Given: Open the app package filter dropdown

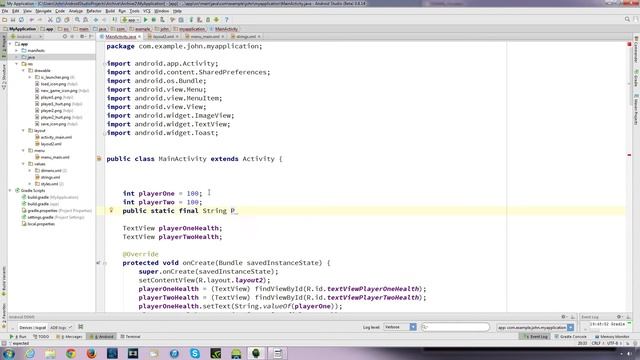Looking at the screenshot, I should coord(536,327).
